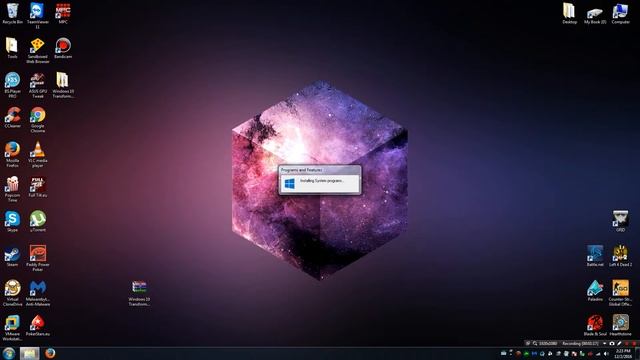Select the Windows 10 Transformation folder icon
The height and width of the screenshot is (360, 640).
[63, 84]
